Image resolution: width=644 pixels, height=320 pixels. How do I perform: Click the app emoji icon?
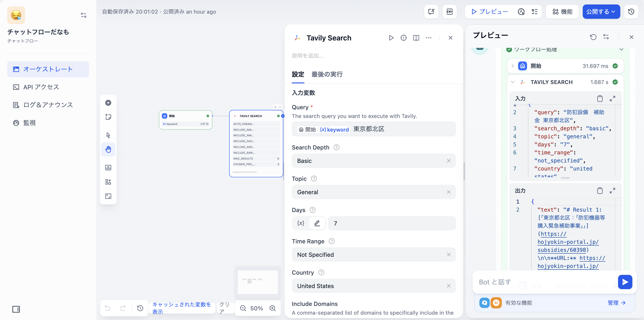[16, 15]
